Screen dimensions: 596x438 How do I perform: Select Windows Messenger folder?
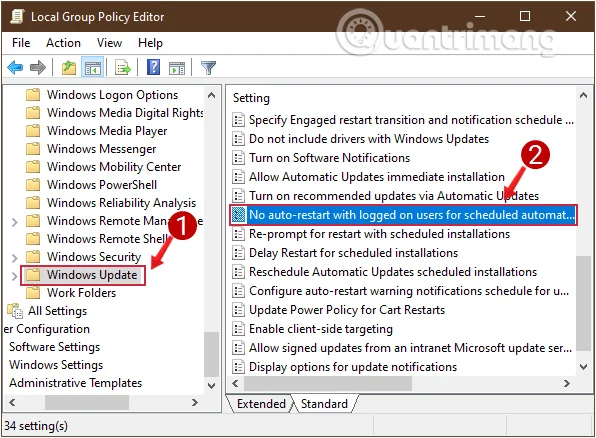click(101, 149)
